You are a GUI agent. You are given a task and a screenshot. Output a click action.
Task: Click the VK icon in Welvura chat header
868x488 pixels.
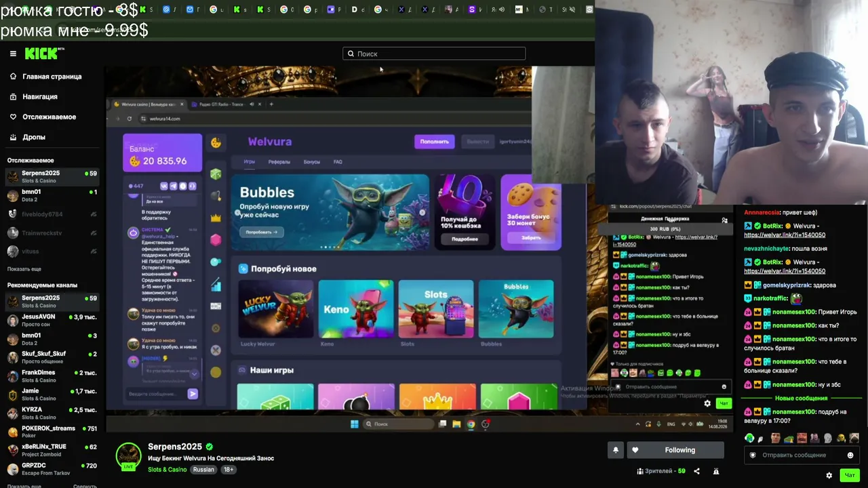point(164,186)
